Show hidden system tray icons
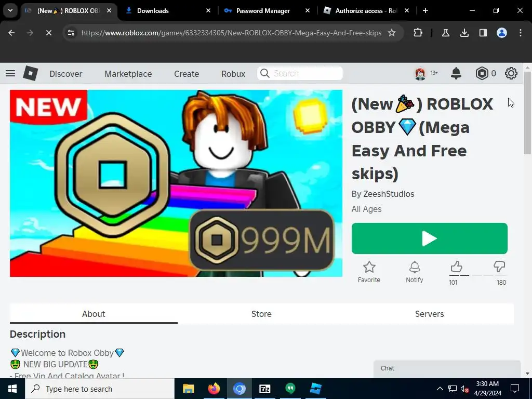This screenshot has width=532, height=399. click(440, 389)
